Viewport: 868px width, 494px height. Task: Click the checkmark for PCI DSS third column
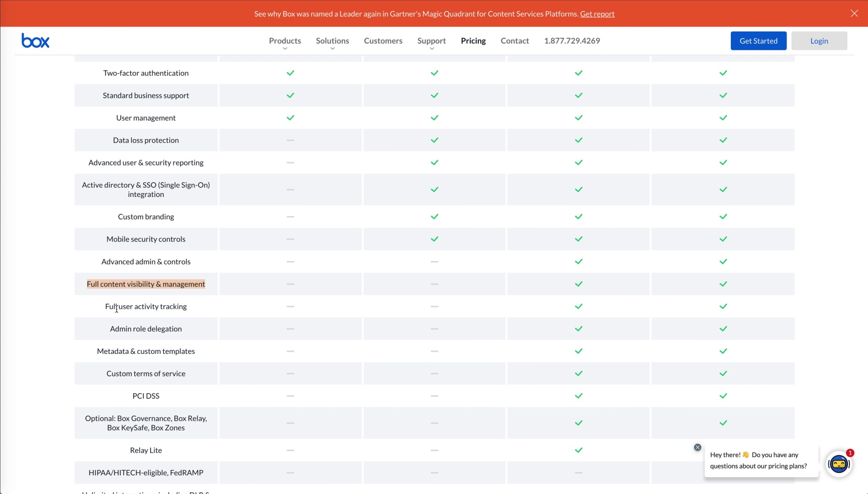[578, 395]
